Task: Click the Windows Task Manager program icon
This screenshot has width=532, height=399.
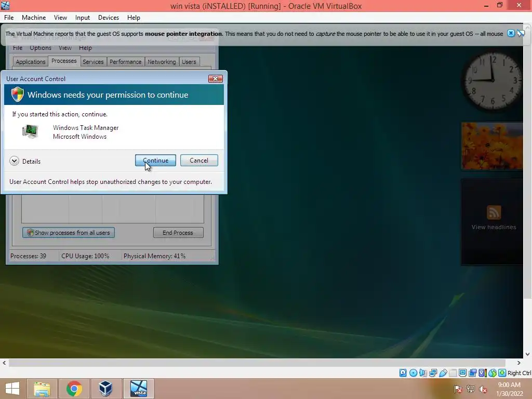Action: click(x=30, y=131)
